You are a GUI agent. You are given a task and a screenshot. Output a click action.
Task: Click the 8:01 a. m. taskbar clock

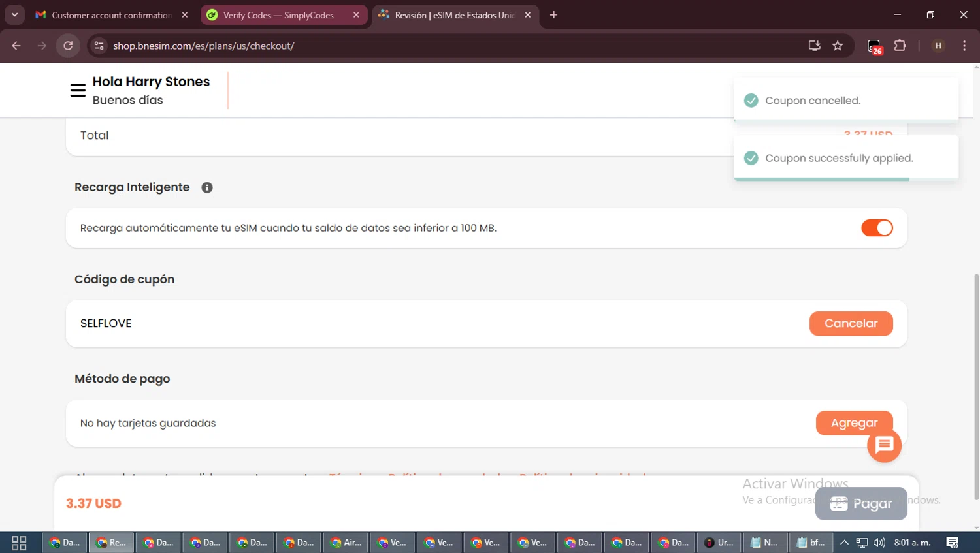pos(912,543)
